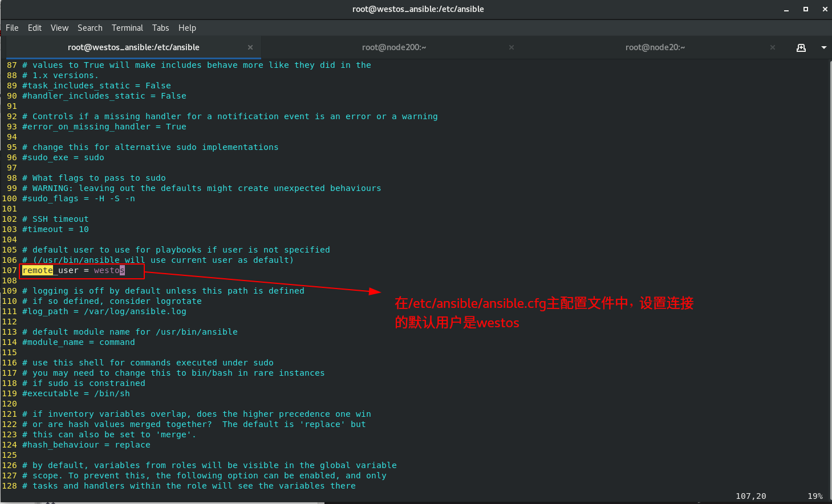Maximize the terminal window
Screen dimensions: 832x504
click(806, 9)
